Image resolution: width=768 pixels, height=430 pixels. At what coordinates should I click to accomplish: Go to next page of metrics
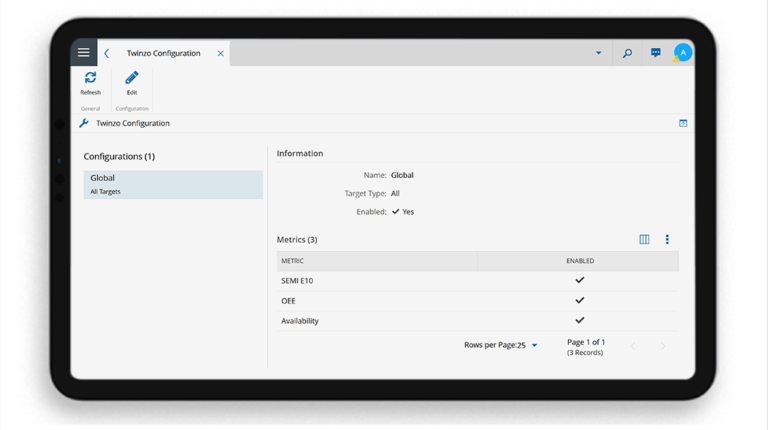click(662, 346)
